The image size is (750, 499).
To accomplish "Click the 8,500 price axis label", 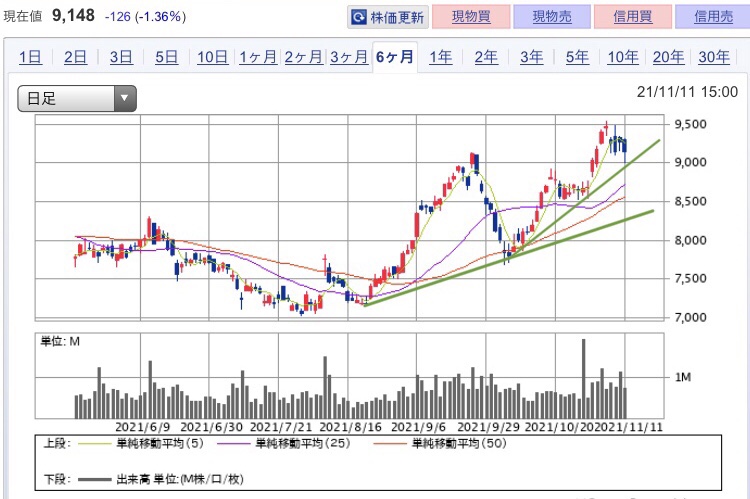I will pos(690,201).
